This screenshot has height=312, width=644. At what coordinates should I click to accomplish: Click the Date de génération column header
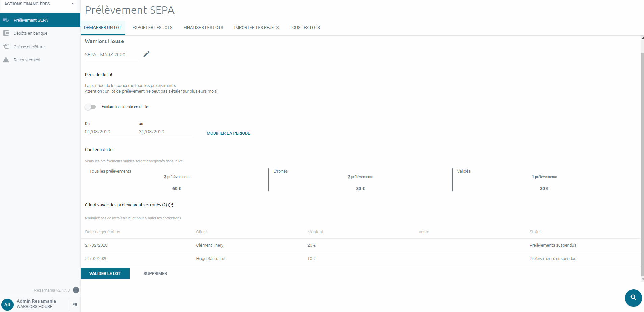click(103, 232)
